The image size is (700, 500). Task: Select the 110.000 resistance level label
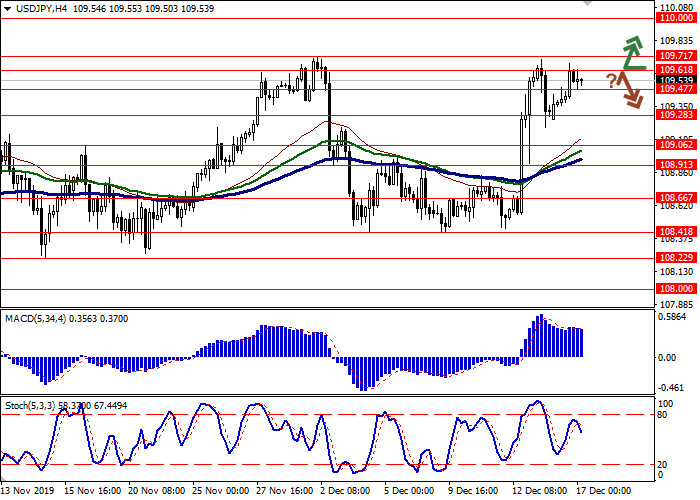(x=676, y=18)
